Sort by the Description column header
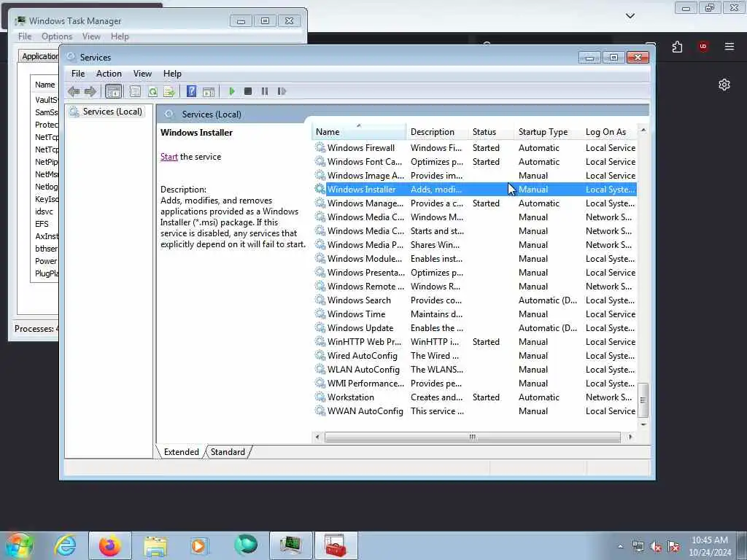Screen dimensions: 747x560 437,132
